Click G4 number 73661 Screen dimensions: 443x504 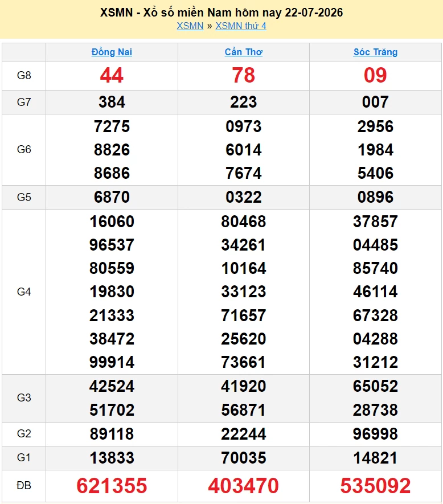pos(243,362)
